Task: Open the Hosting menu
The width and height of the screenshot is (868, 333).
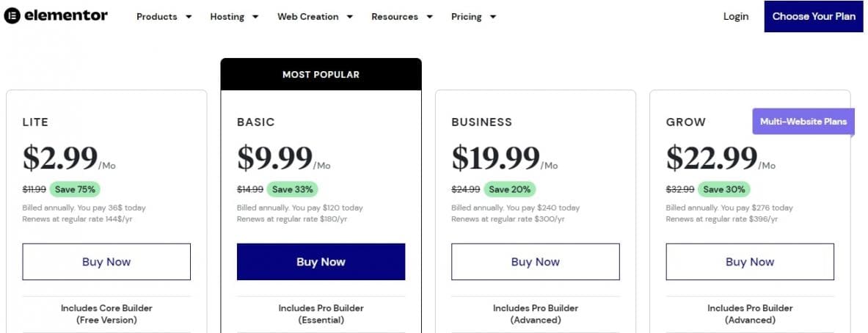Action: (x=227, y=17)
